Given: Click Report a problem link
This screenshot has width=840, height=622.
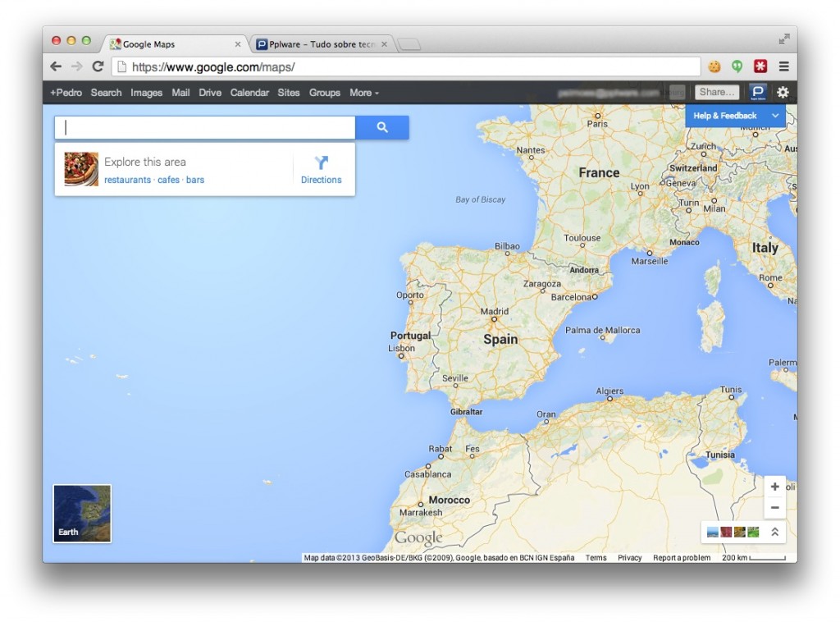Looking at the screenshot, I should coord(682,558).
